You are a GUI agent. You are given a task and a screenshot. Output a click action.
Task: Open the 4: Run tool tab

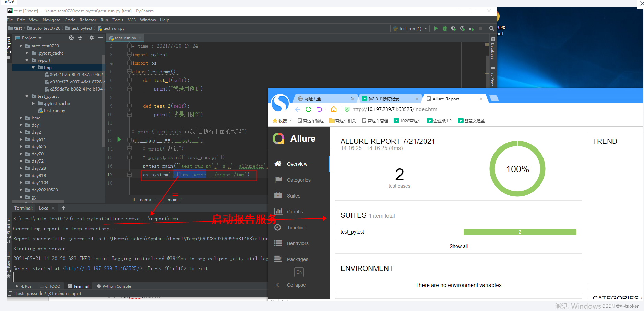pos(24,286)
